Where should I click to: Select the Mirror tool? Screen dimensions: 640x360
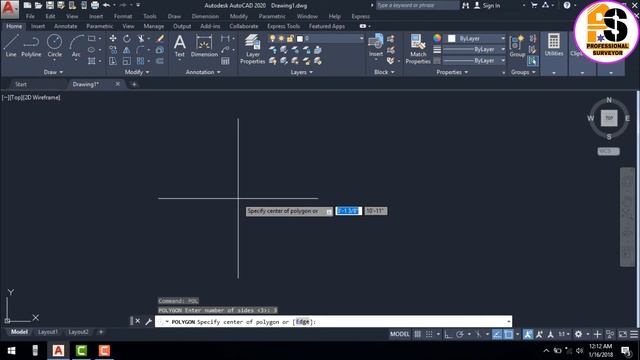(127, 50)
